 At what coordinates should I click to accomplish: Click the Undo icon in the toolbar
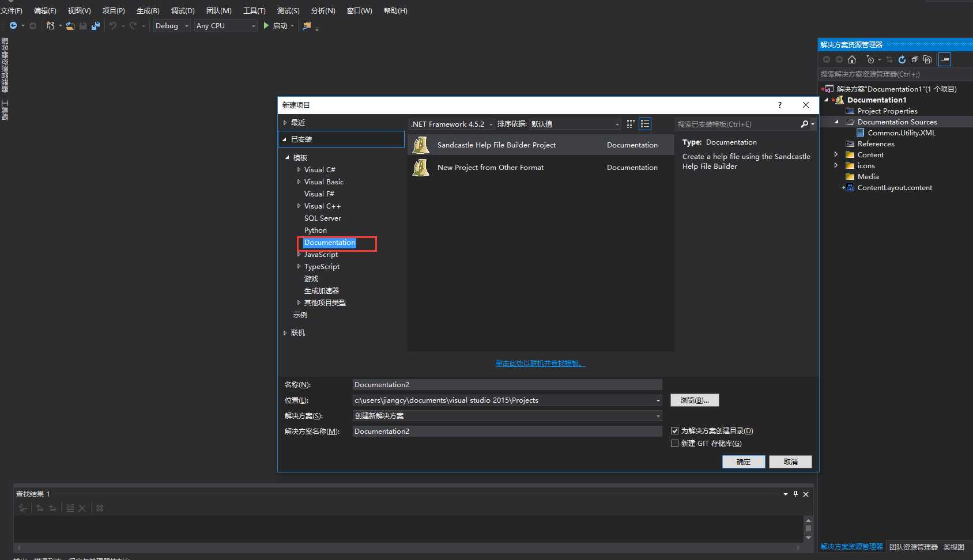click(x=113, y=25)
